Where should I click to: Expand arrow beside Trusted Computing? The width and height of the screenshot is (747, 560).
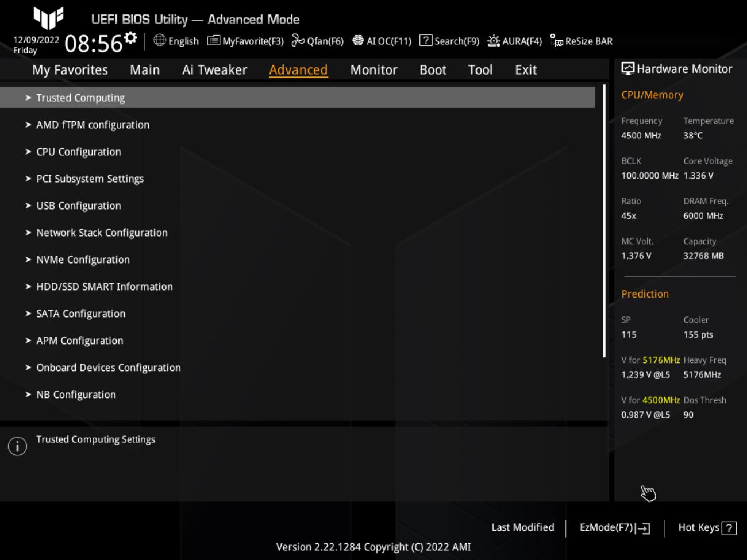click(x=28, y=98)
